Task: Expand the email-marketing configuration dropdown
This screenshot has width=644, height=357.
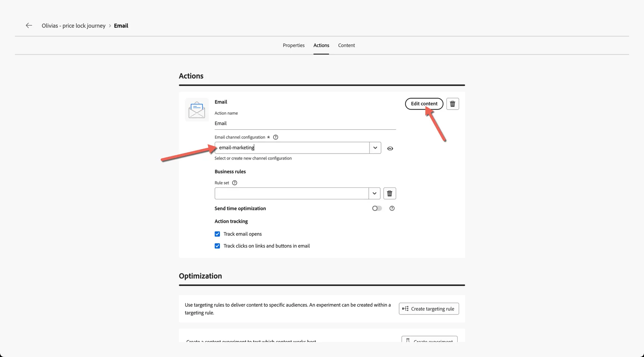Action: pos(375,148)
